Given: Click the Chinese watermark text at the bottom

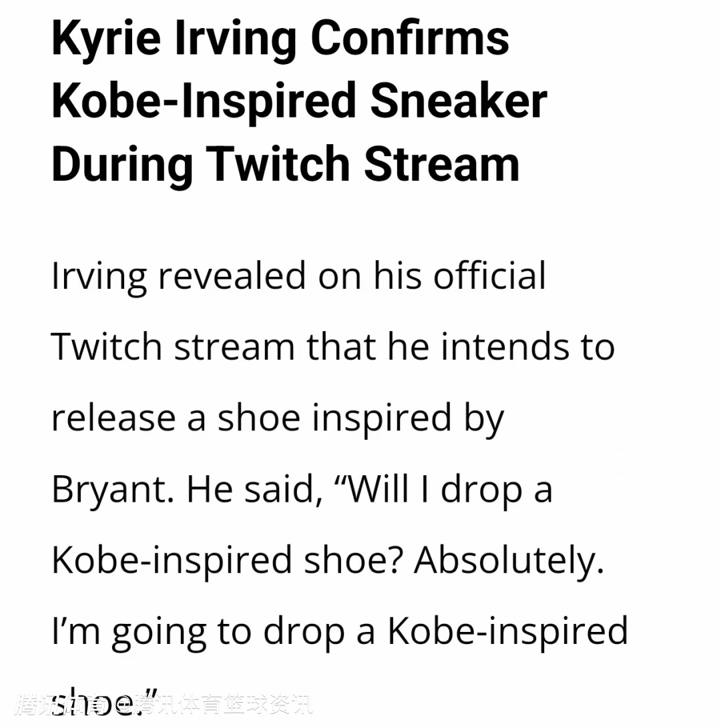Looking at the screenshot, I should pyautogui.click(x=164, y=705).
